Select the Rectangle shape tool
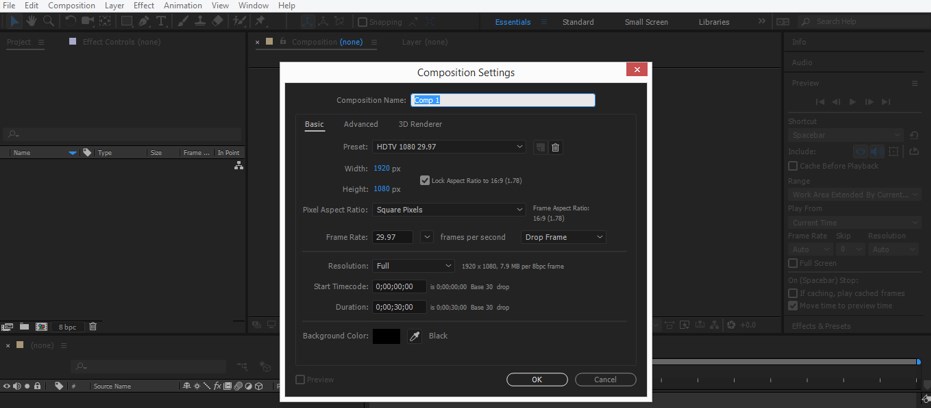Screen dimensions: 931x408 [126, 21]
